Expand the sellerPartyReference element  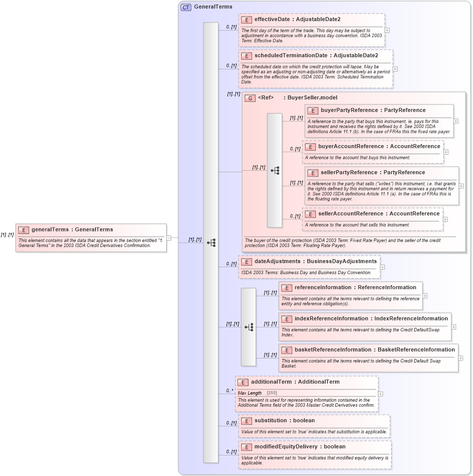(x=461, y=186)
